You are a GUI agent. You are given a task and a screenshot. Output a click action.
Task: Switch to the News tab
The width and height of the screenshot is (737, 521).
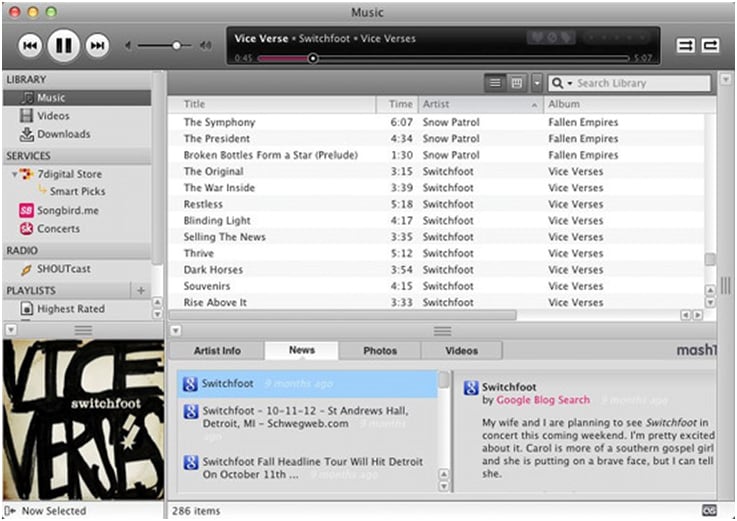pos(302,350)
